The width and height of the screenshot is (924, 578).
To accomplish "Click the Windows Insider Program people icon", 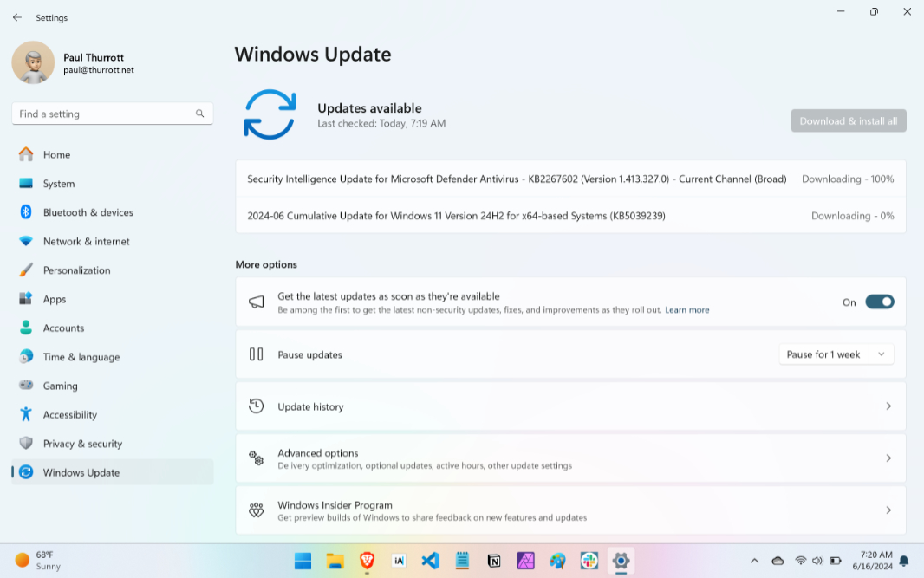I will point(256,510).
